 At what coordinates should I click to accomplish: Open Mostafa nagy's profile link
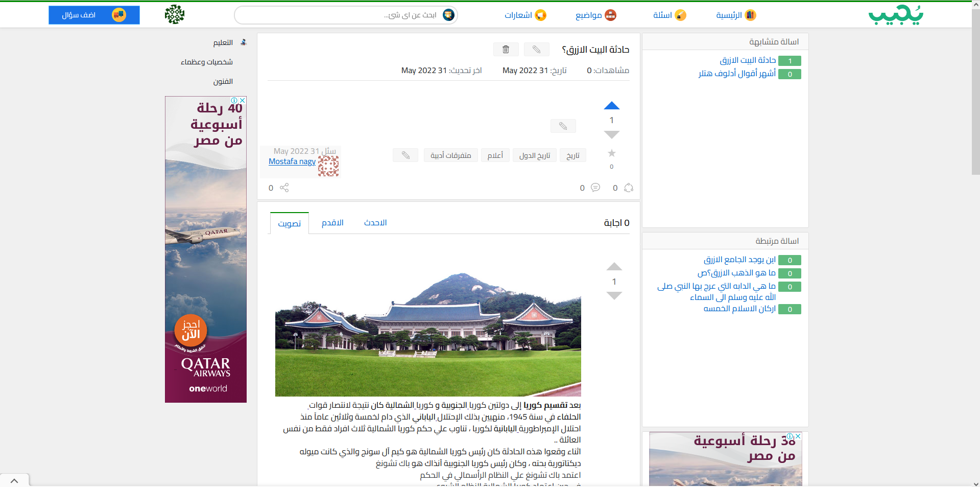click(x=292, y=161)
